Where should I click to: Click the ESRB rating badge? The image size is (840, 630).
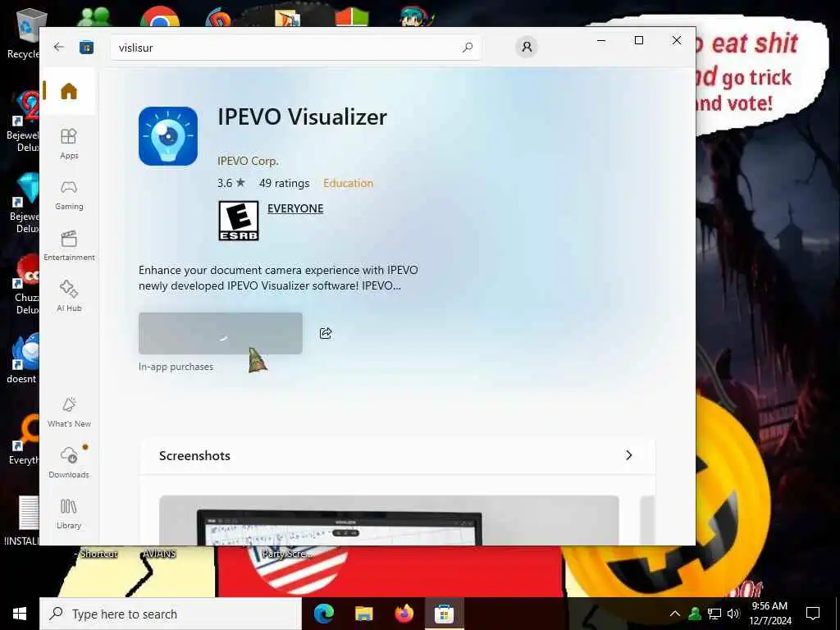point(239,221)
